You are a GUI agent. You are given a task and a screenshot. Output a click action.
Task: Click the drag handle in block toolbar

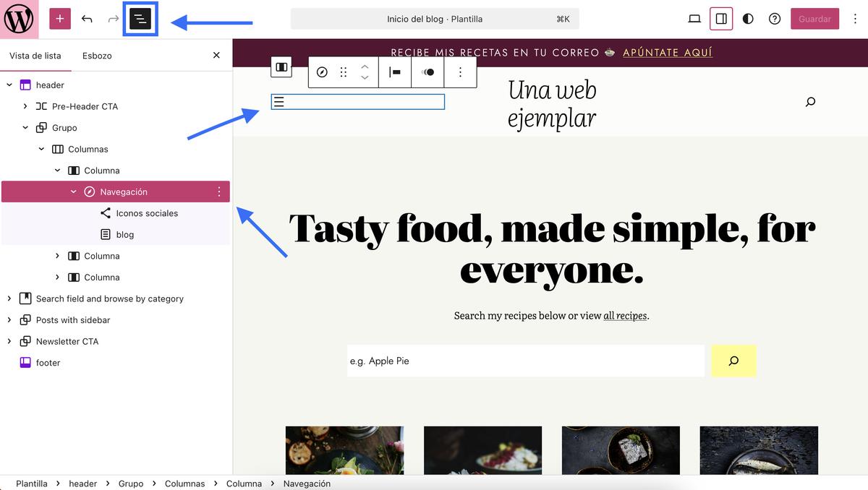344,72
